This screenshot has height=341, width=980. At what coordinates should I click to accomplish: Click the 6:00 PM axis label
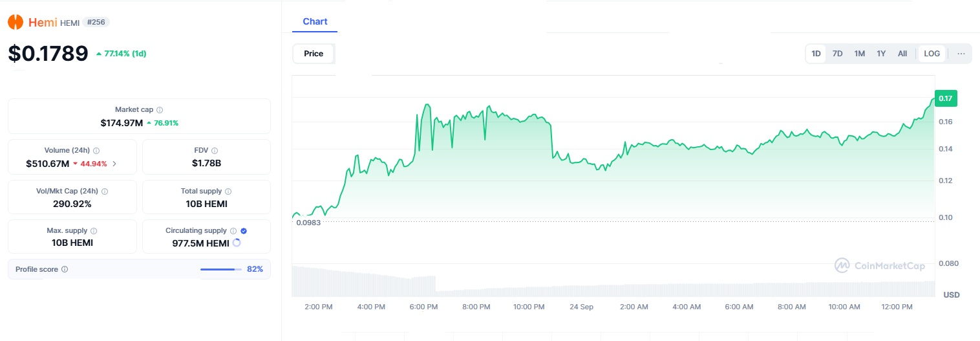click(423, 307)
